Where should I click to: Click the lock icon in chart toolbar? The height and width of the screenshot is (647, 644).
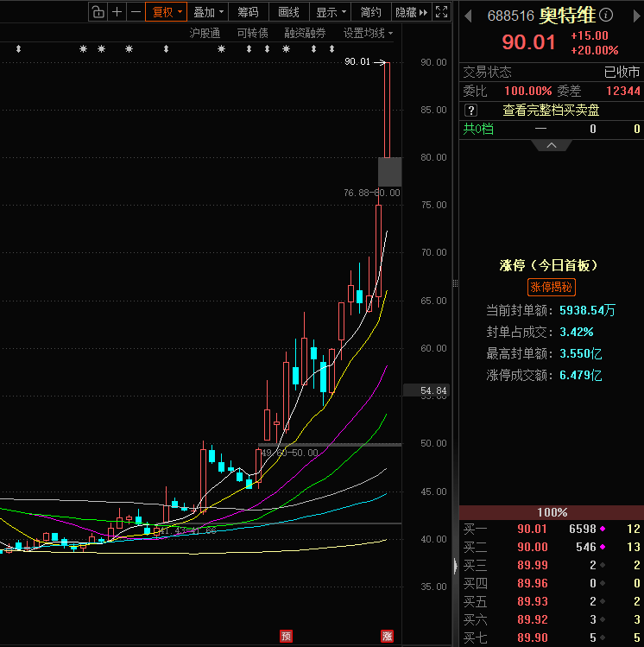click(x=98, y=12)
